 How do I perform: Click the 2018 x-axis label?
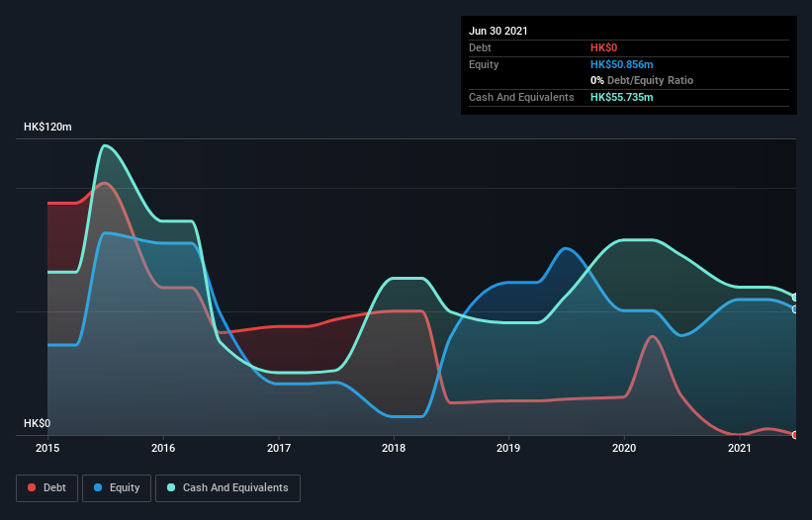click(394, 448)
